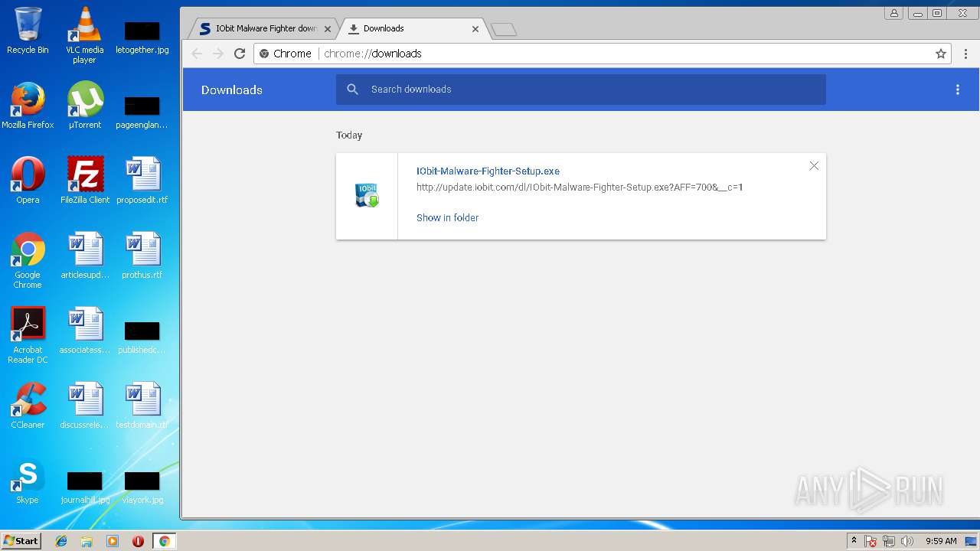Select associatess document on desktop
The image size is (980, 551).
[x=85, y=331]
